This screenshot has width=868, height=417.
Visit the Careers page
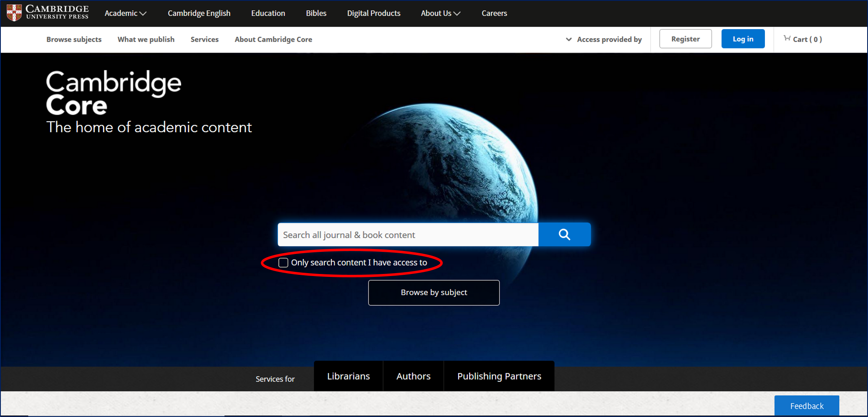[x=494, y=13]
